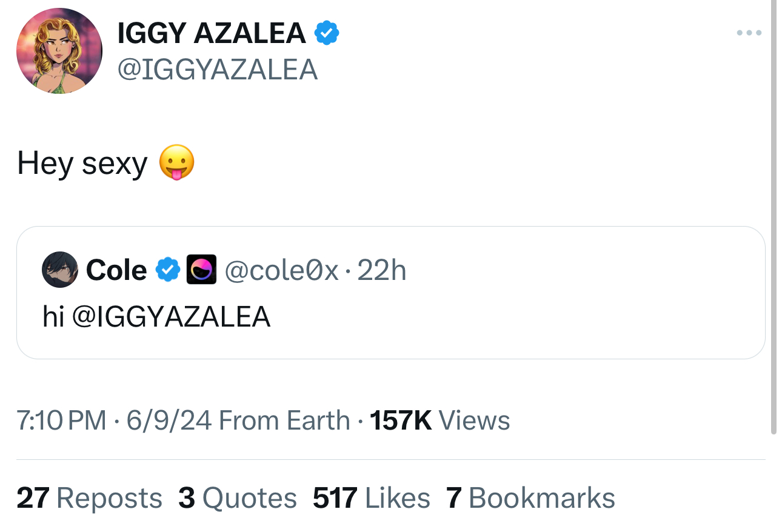View the 157K Views analytics

click(439, 420)
